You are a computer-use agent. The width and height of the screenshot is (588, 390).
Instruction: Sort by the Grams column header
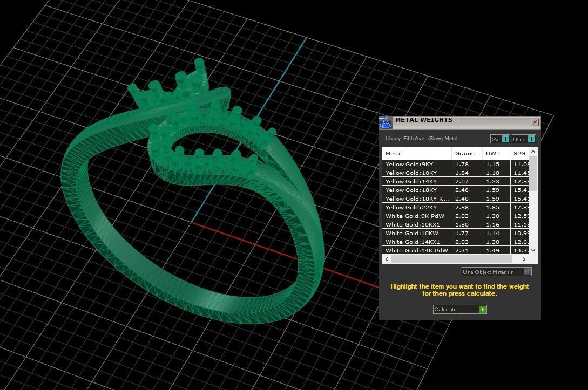click(467, 153)
